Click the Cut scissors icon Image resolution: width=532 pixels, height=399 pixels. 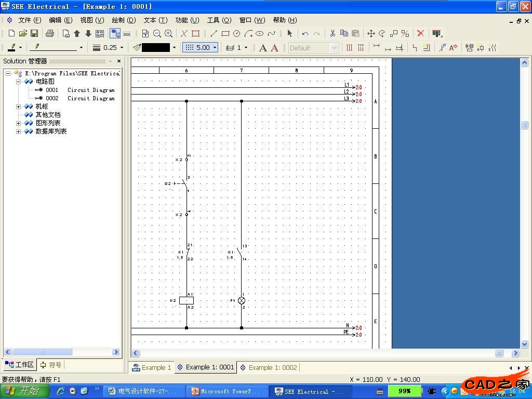pos(332,33)
